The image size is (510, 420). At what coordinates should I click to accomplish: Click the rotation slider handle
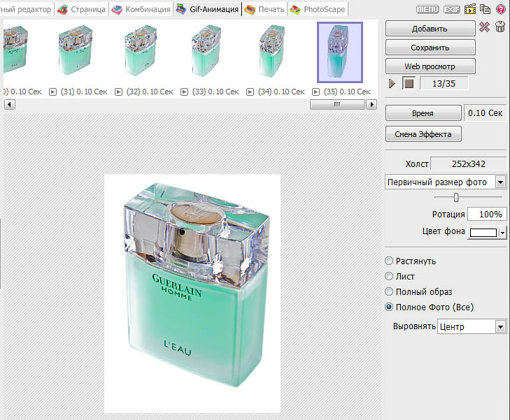click(456, 197)
